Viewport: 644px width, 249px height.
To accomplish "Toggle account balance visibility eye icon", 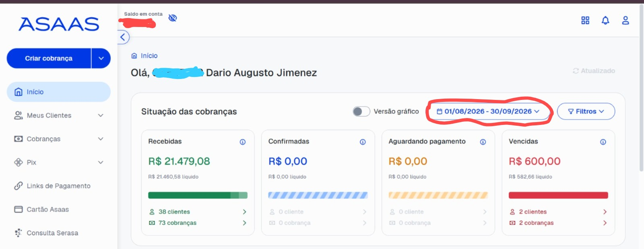I will [x=173, y=18].
